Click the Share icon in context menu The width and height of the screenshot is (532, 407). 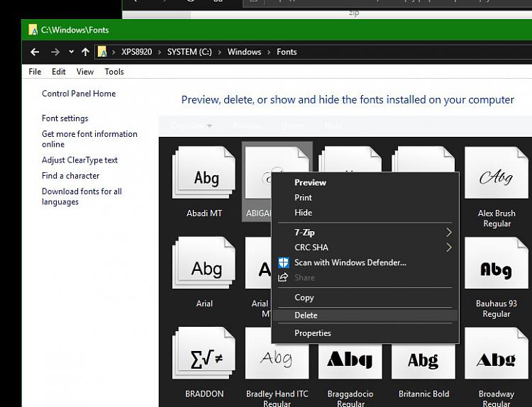283,277
